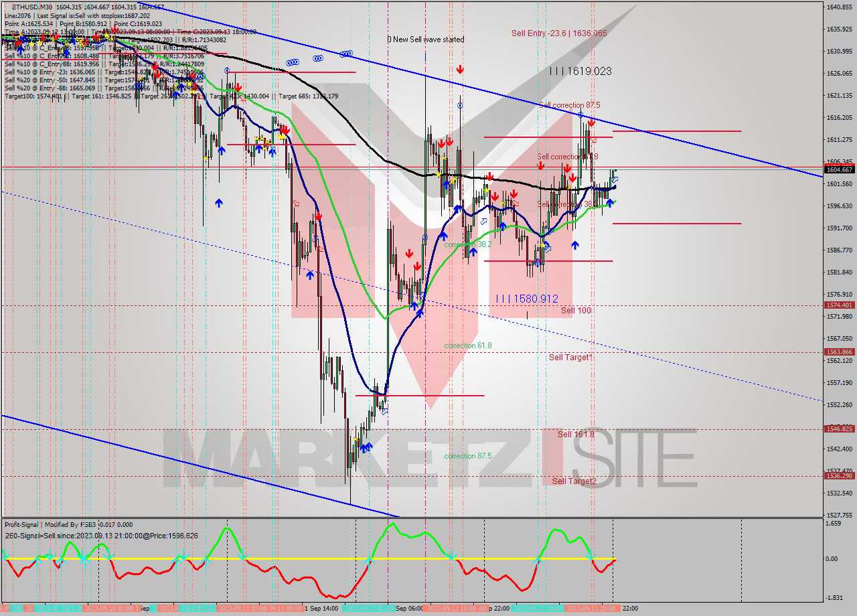Click the '0 New Sell wave started' label
Image resolution: width=857 pixels, height=616 pixels.
(426, 40)
